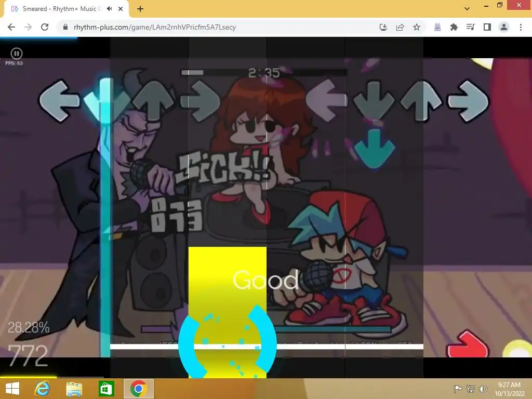Click the player's up arrow receptor
Viewport: 532px width, 399px height.
point(421,101)
